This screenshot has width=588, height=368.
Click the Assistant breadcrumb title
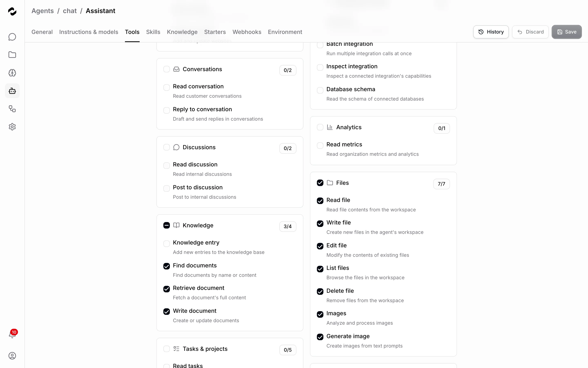(100, 11)
